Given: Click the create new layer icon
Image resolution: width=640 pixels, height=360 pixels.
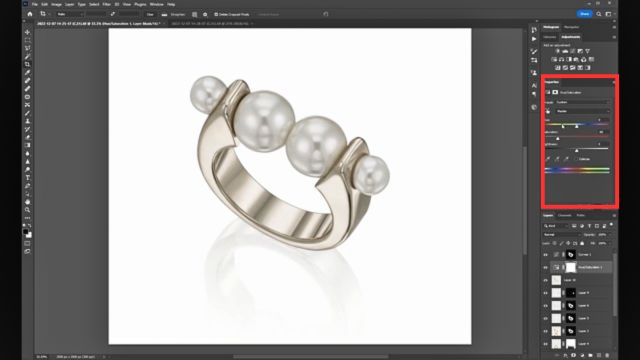Looking at the screenshot, I should pyautogui.click(x=599, y=356).
